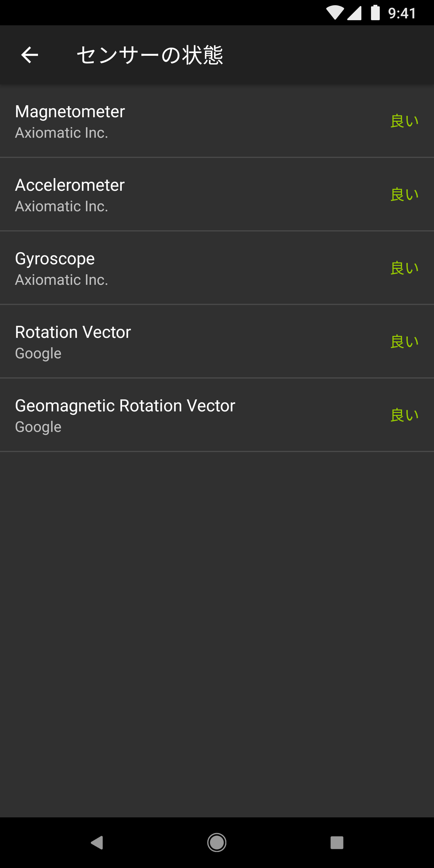Tap Axiomatic Inc. under Gyroscope

[62, 280]
